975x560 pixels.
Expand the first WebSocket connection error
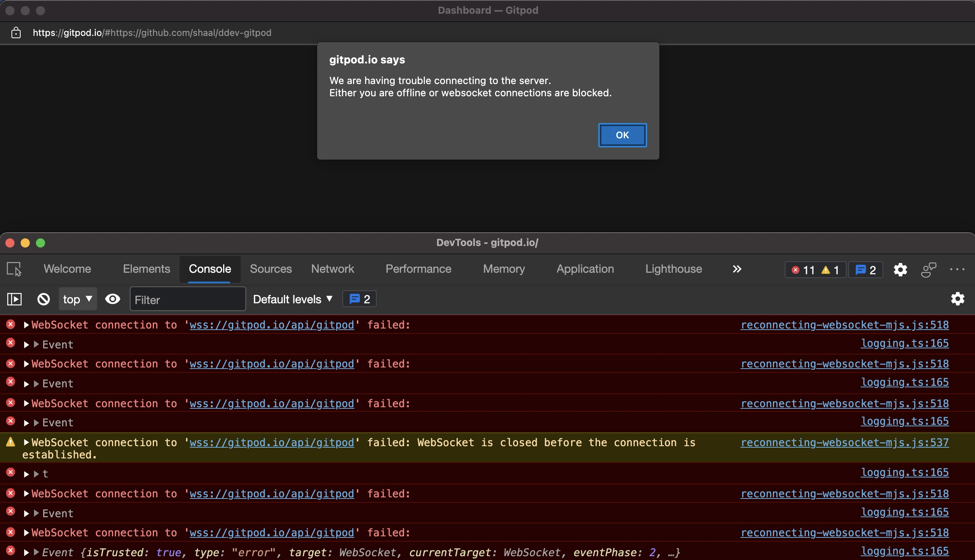point(26,325)
